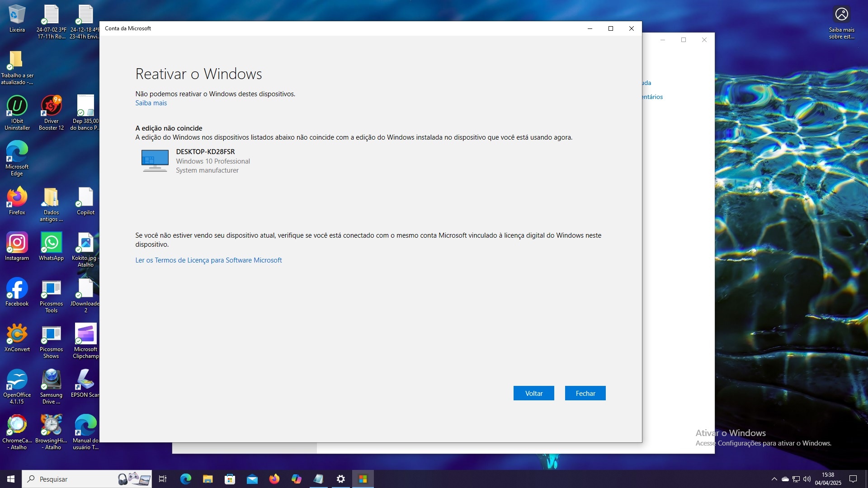Select the Dados antigos folder icon
868x488 pixels.
click(x=51, y=204)
